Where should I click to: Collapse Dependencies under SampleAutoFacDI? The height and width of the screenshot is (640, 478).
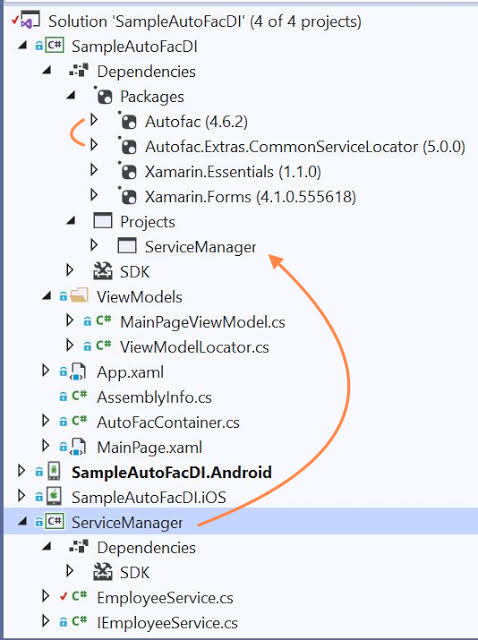(46, 71)
